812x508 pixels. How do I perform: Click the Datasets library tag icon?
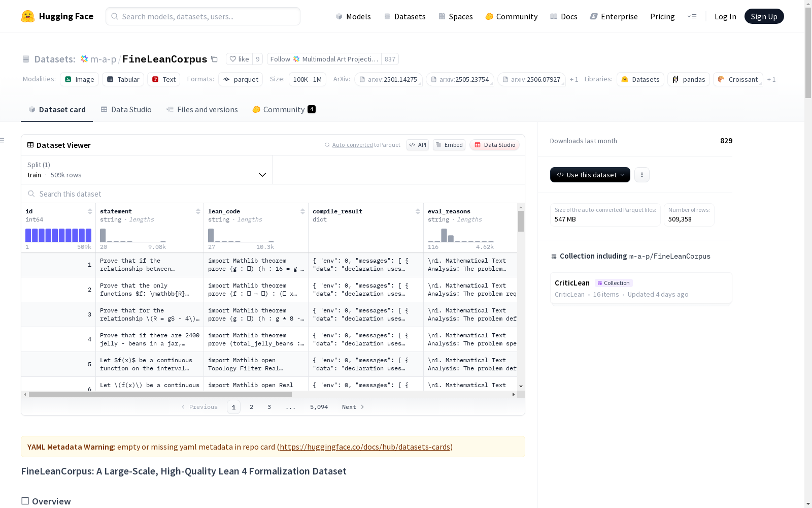625,79
